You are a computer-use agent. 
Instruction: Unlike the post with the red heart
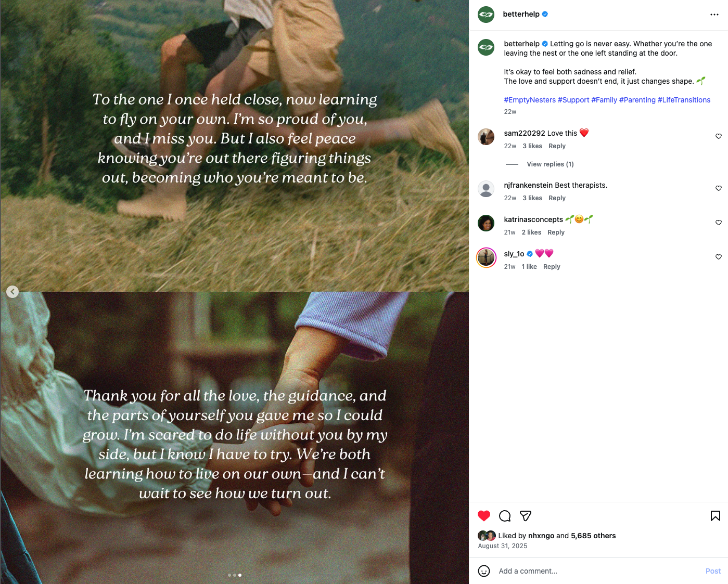click(484, 516)
